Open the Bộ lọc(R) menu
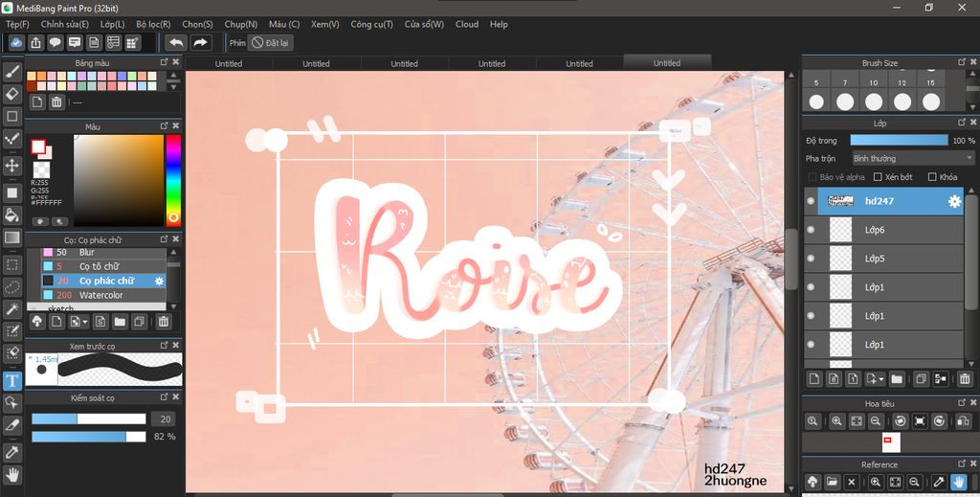Screen dimensions: 980x497 pyautogui.click(x=153, y=24)
